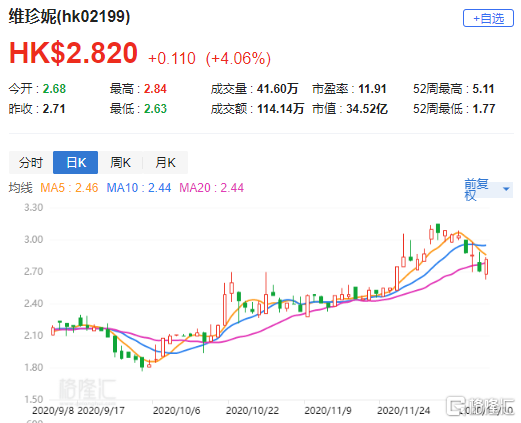Viewport: 521px width, 423px height.
Task: Click the 3.00 price axis label
Action: [x=33, y=239]
